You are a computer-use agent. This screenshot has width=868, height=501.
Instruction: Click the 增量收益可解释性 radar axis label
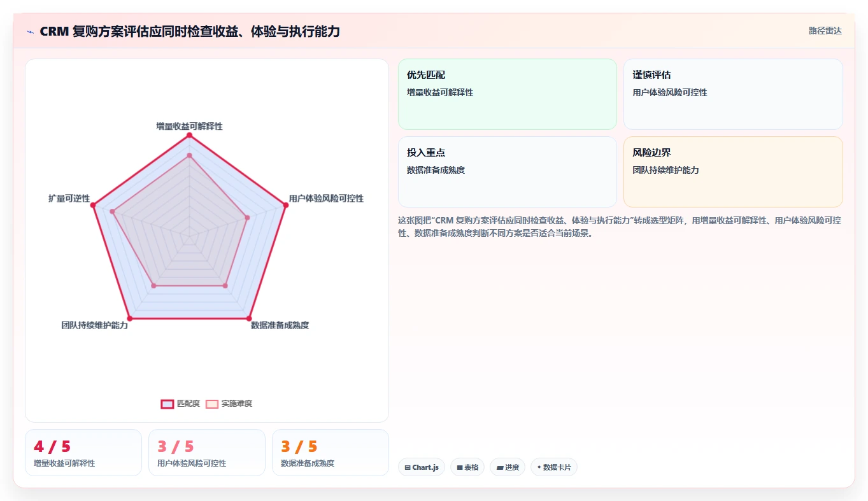(190, 126)
